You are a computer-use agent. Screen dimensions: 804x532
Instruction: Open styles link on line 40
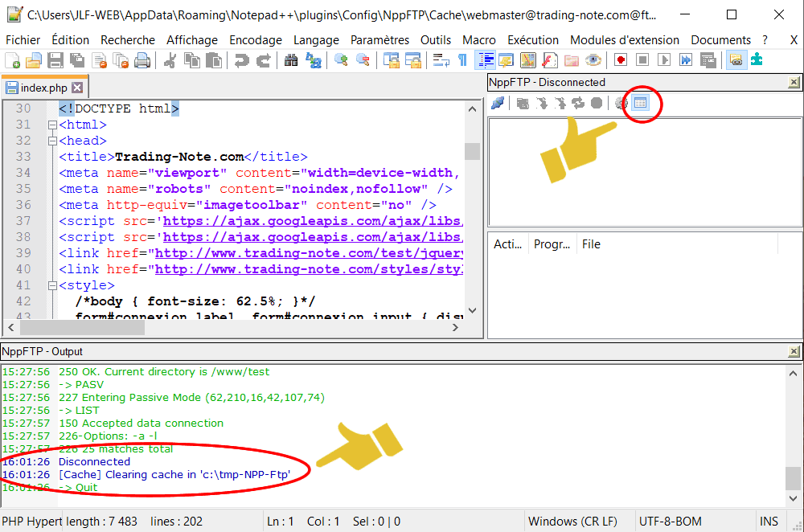[309, 269]
